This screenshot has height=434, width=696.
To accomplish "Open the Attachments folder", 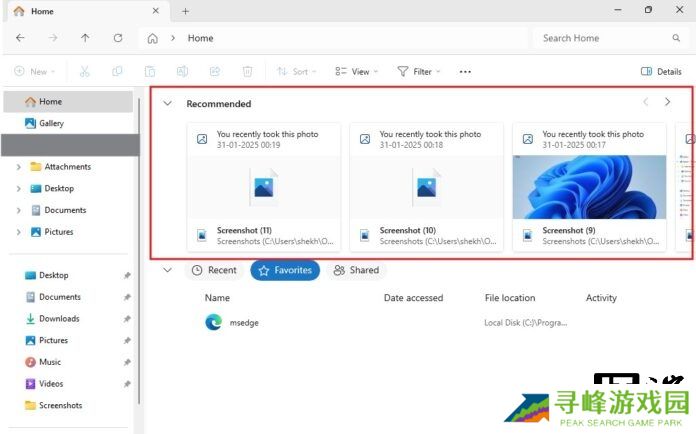I will click(60, 167).
